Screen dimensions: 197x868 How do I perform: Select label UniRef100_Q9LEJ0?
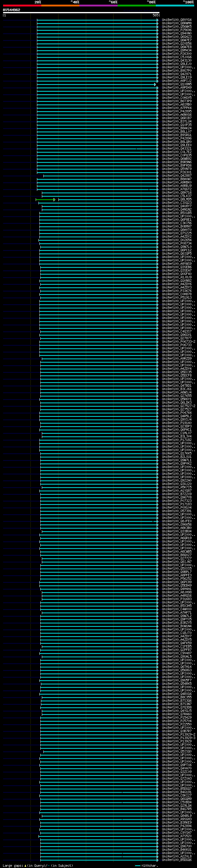click(x=177, y=64)
